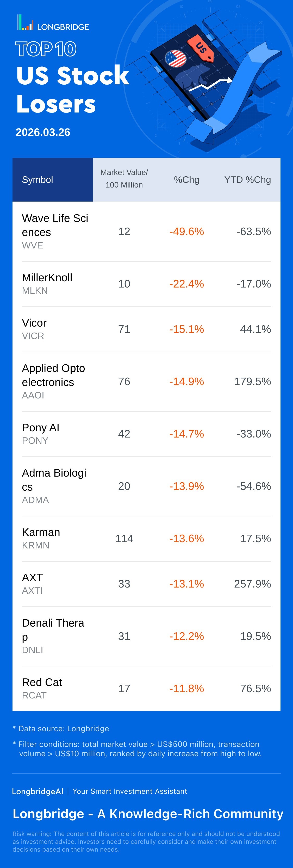Open Applied Optoelectronics AAOI entry

point(53,381)
